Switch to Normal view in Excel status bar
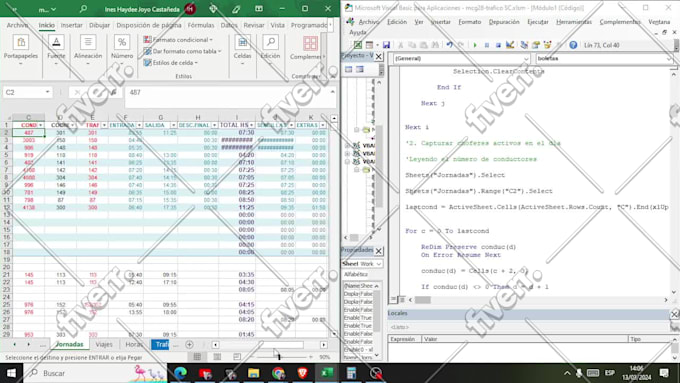680x383 pixels. (197, 357)
